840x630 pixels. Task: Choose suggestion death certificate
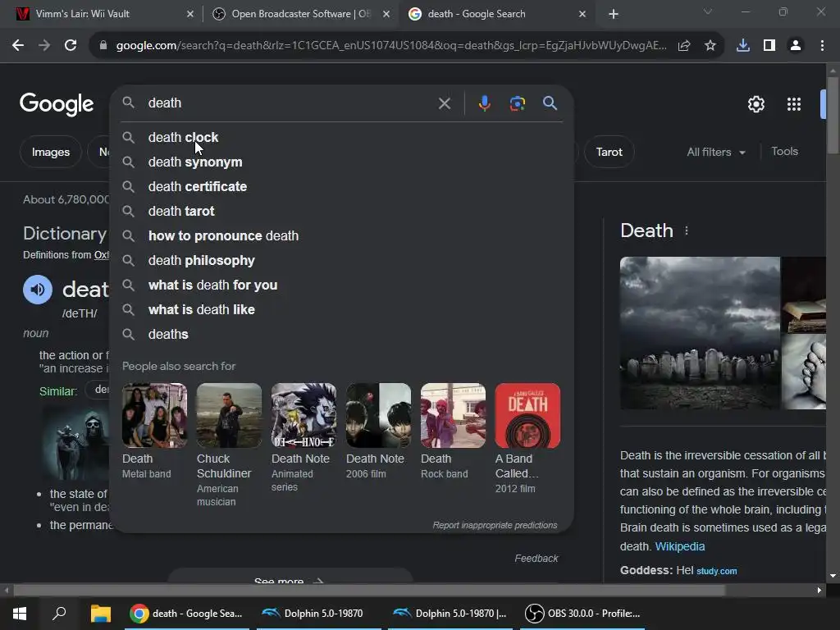coord(342,187)
